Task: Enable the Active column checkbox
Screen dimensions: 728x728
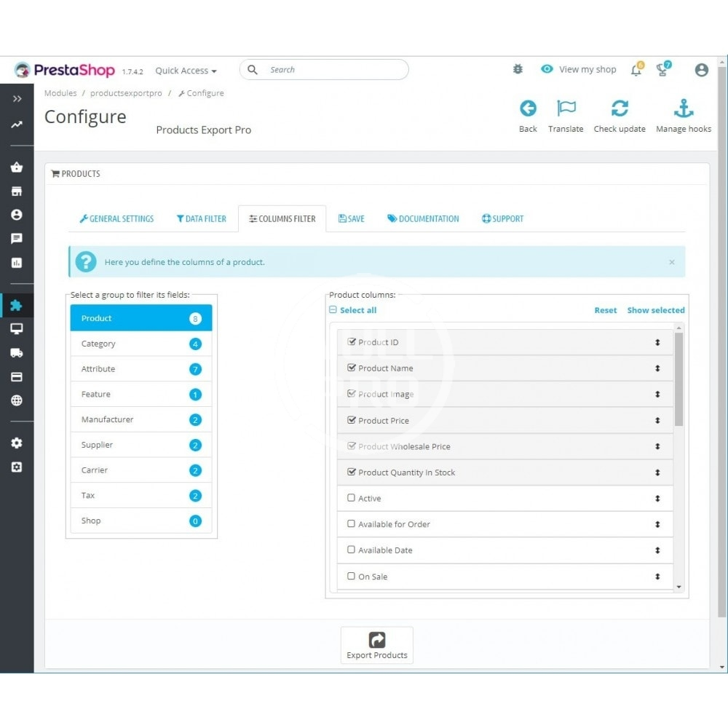Action: 352,498
